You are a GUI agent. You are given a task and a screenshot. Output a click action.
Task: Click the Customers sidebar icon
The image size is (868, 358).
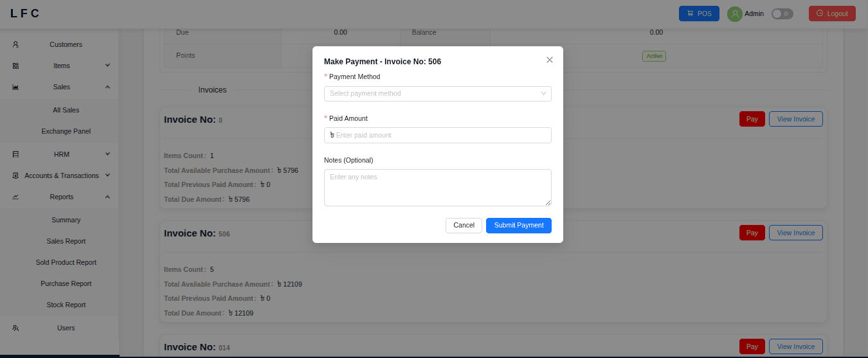[x=15, y=44]
